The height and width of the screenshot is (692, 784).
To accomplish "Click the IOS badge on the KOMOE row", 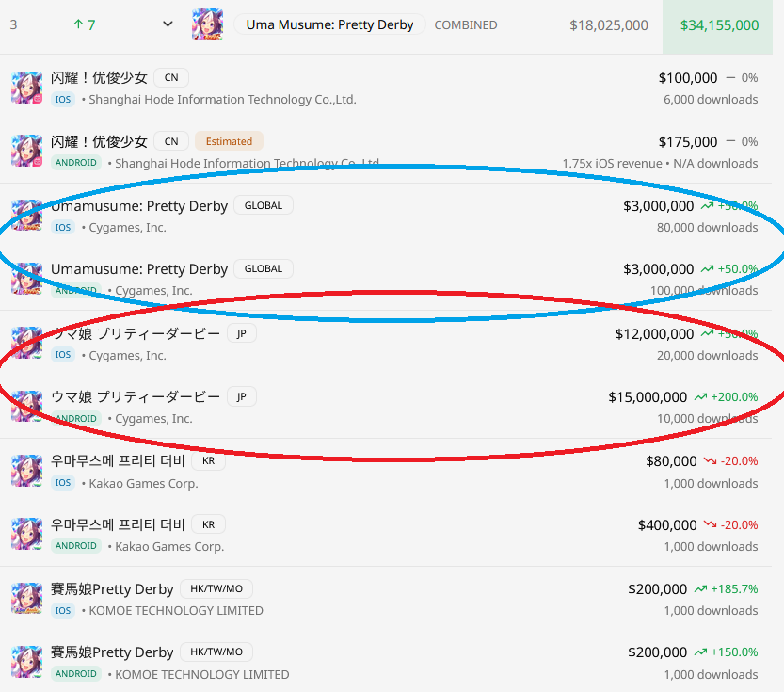I will tap(62, 610).
